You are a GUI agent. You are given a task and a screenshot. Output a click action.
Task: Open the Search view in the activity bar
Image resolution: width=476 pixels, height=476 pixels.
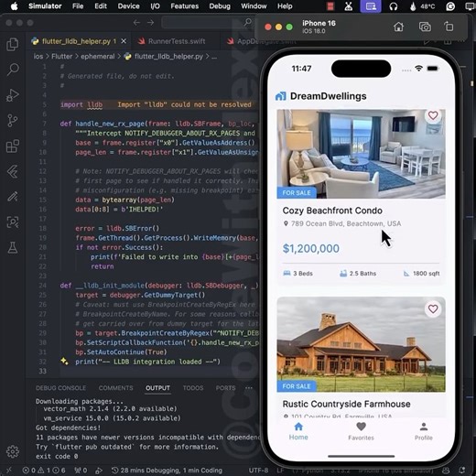[13, 70]
